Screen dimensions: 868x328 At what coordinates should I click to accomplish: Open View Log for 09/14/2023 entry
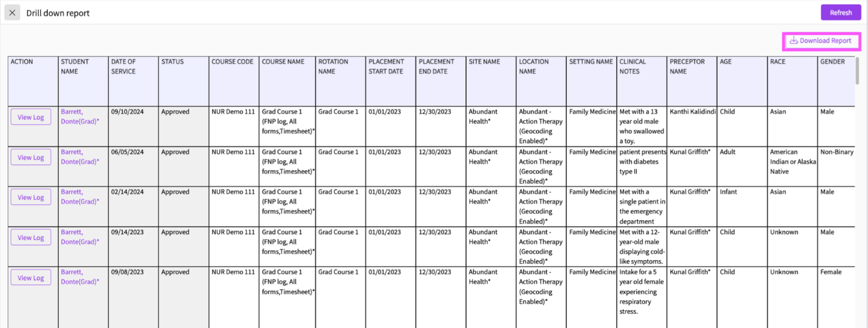pyautogui.click(x=31, y=237)
